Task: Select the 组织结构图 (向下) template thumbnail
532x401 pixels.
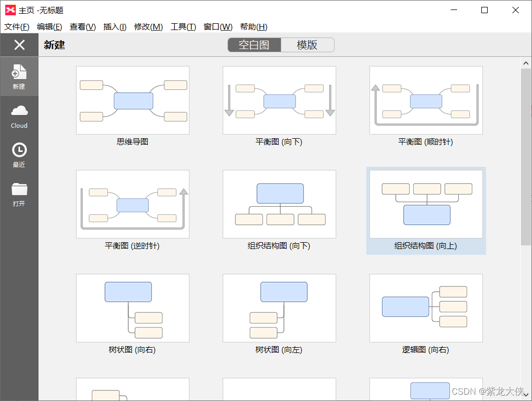Action: click(x=279, y=204)
